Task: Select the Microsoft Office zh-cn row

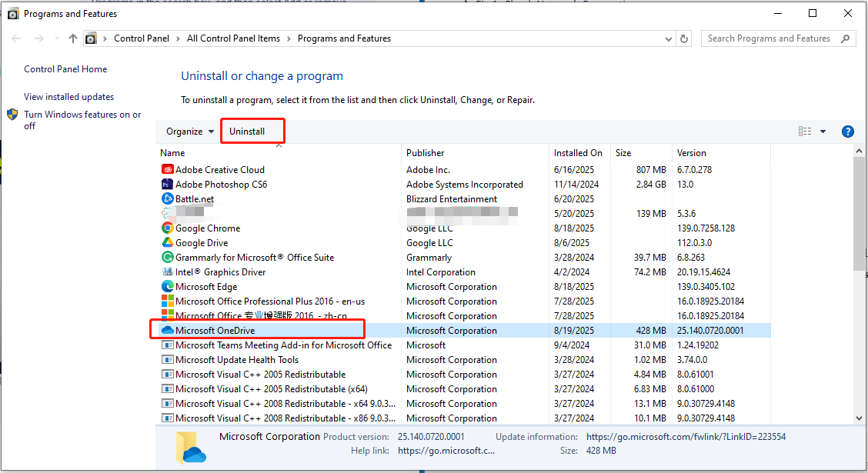Action: click(x=463, y=316)
